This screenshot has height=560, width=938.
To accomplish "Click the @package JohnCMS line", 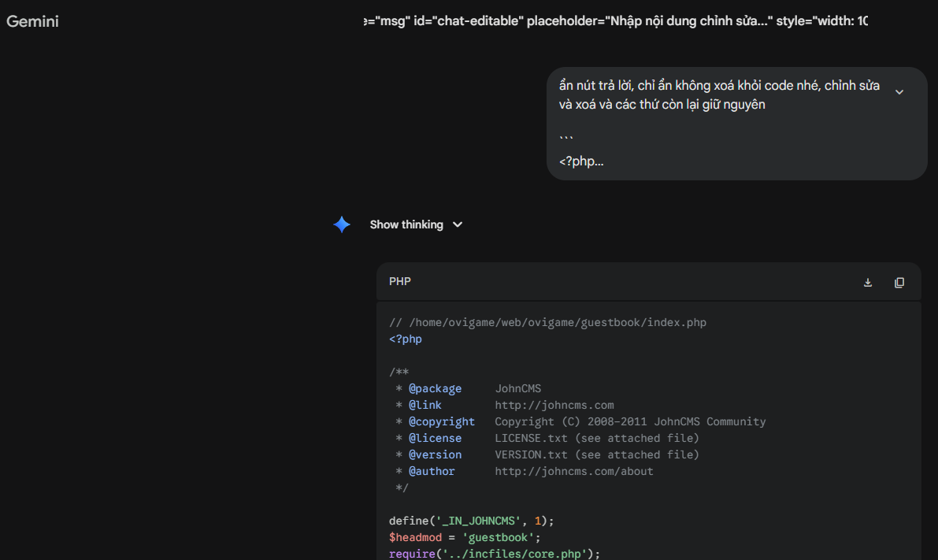I will click(468, 389).
